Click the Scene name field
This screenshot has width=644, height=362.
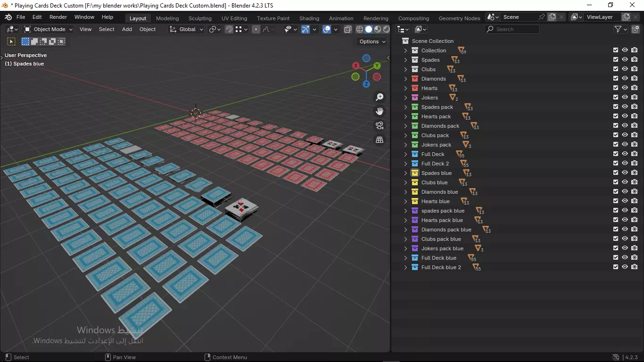pos(519,17)
